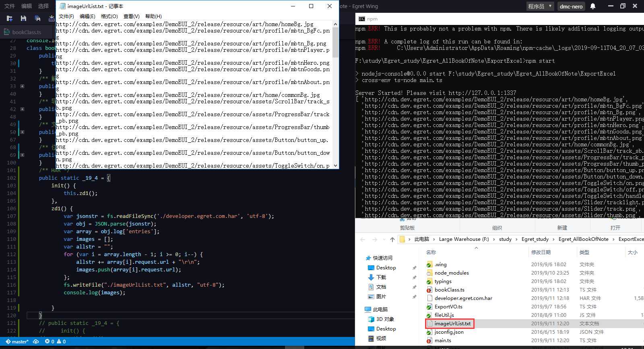This screenshot has width=644, height=349.
Task: Open the notifications bell in Egret Wing
Action: [x=593, y=6]
